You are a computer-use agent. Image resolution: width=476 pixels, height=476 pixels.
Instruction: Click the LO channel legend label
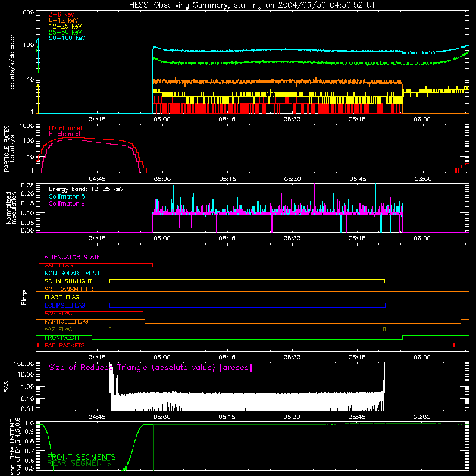pos(65,128)
